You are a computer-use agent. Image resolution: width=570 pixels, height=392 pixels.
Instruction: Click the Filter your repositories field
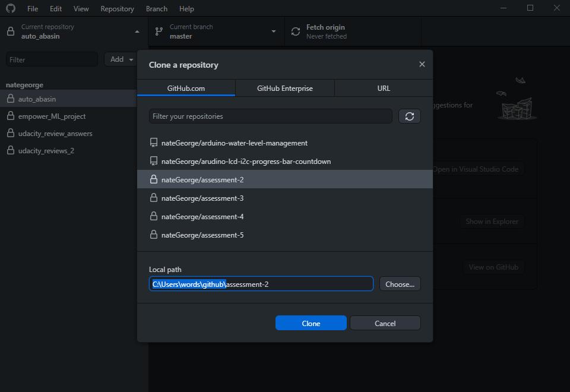270,116
